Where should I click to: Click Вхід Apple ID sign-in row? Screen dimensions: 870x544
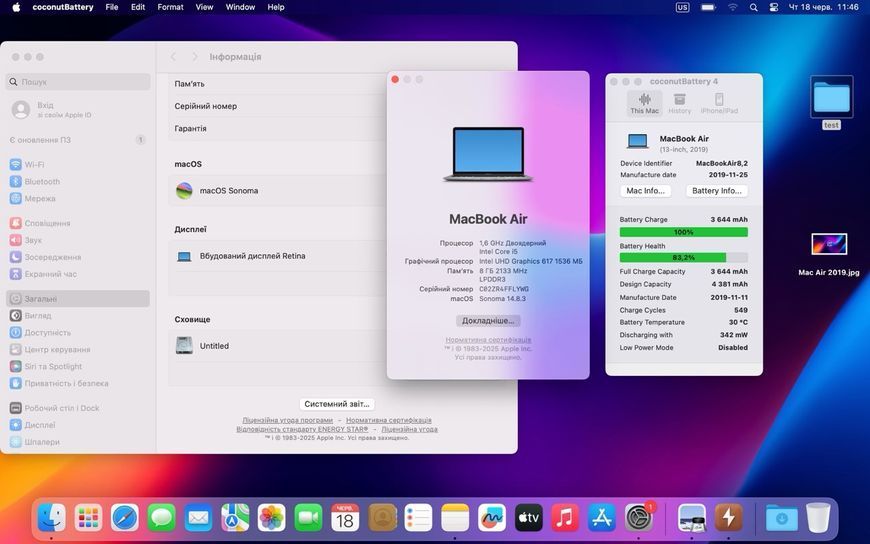click(78, 109)
